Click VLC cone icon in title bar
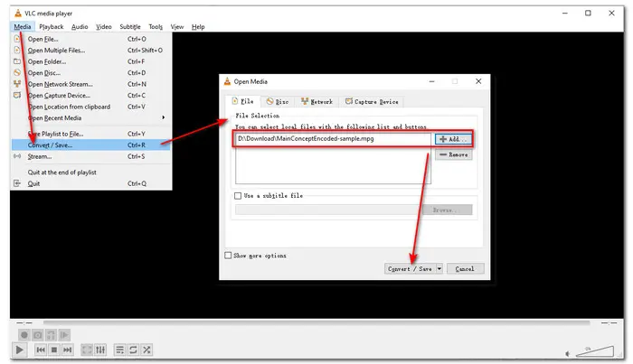 [18, 14]
